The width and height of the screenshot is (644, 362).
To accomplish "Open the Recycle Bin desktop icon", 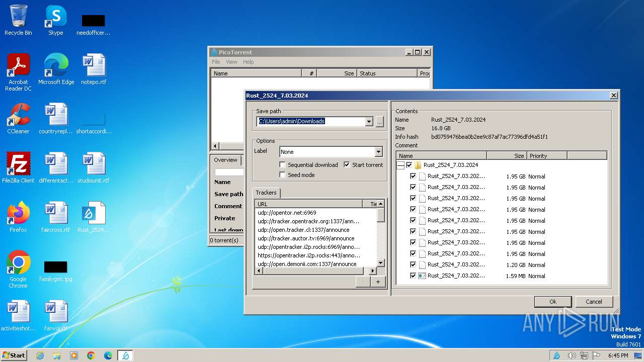I will click(x=18, y=20).
